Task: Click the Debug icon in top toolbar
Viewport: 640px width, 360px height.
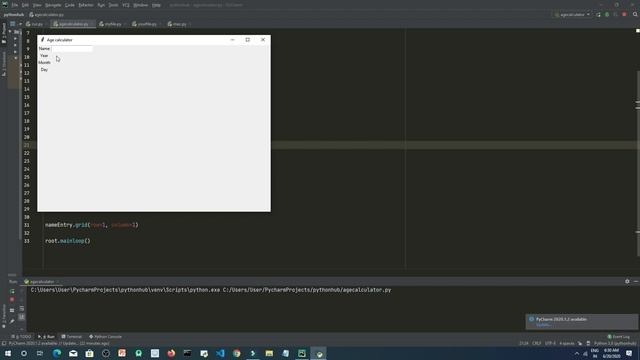Action: point(607,15)
